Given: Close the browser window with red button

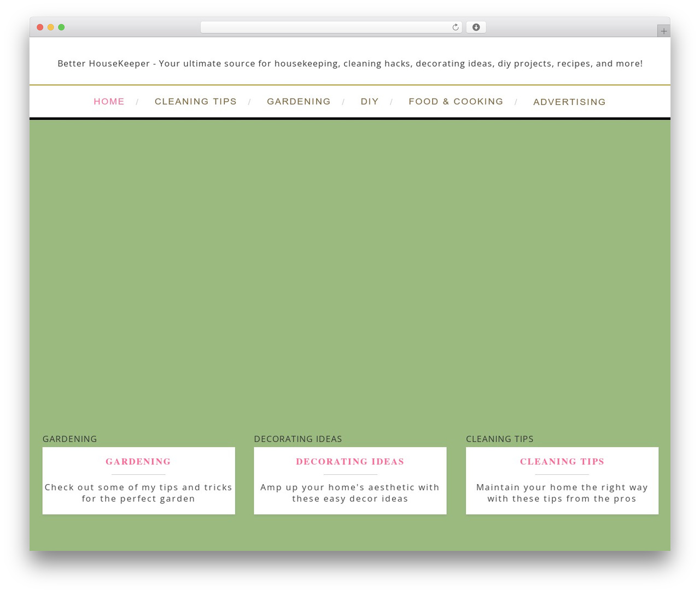Looking at the screenshot, I should click(x=40, y=27).
